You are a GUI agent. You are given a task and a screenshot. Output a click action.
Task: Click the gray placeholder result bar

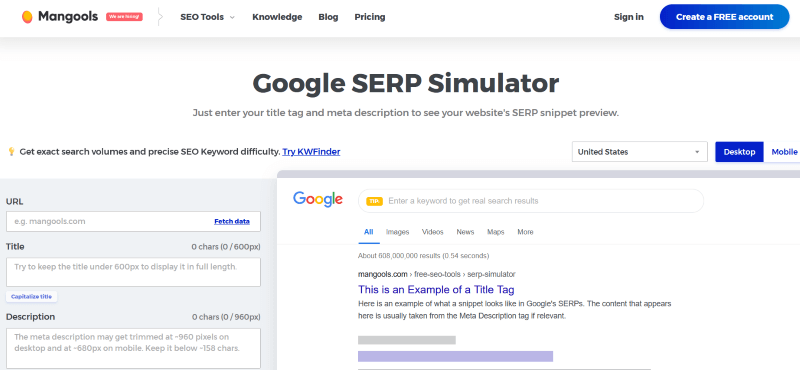tap(407, 340)
